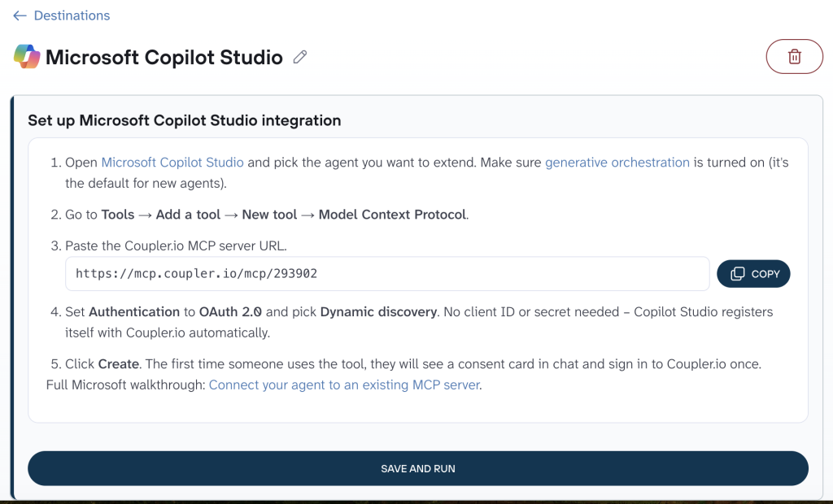Click the 'Model Context Protocol' text
Viewport: 833px width, 504px height.
coord(392,215)
